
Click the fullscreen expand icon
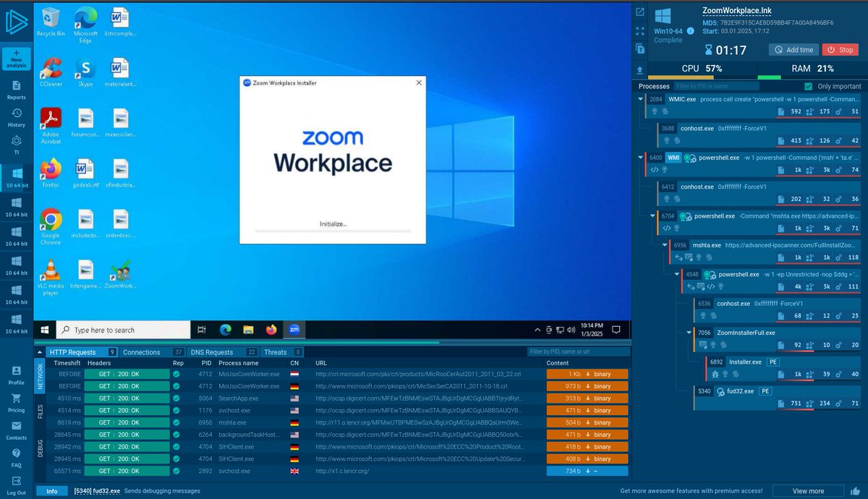(x=640, y=31)
